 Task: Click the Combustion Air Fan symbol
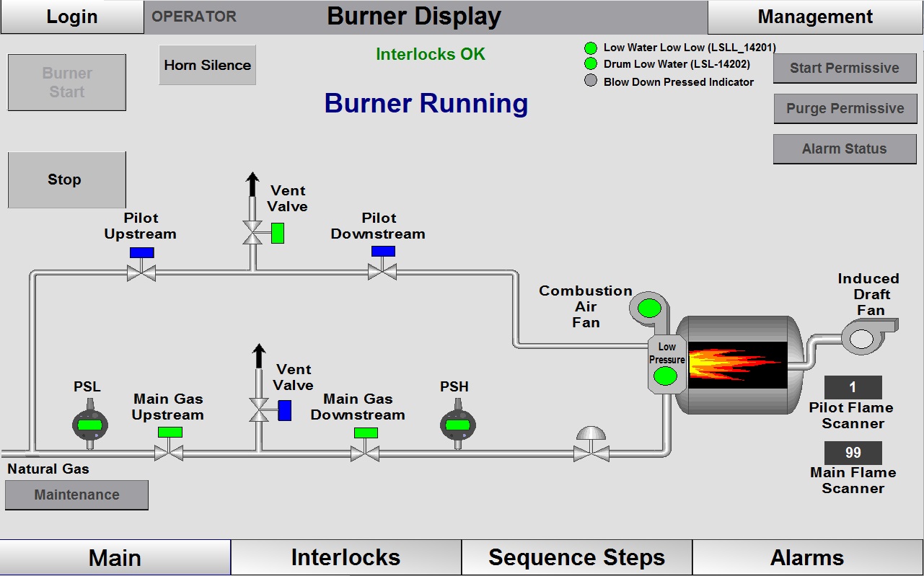pos(648,308)
